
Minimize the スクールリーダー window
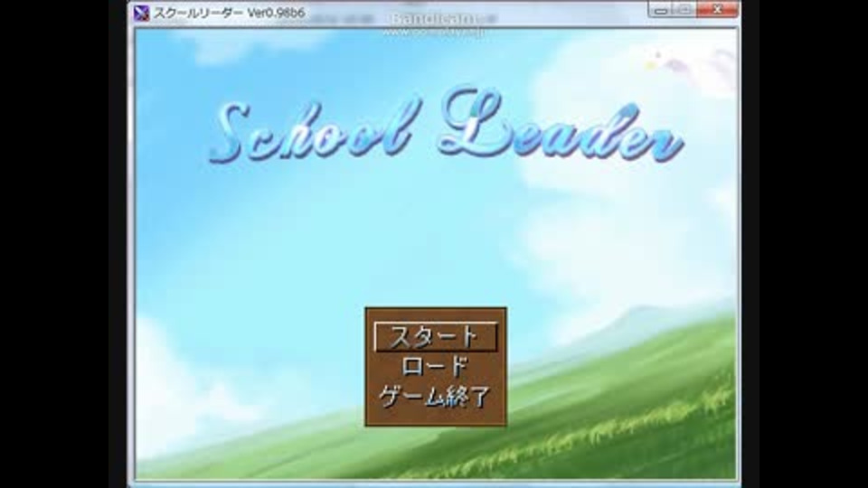[660, 9]
